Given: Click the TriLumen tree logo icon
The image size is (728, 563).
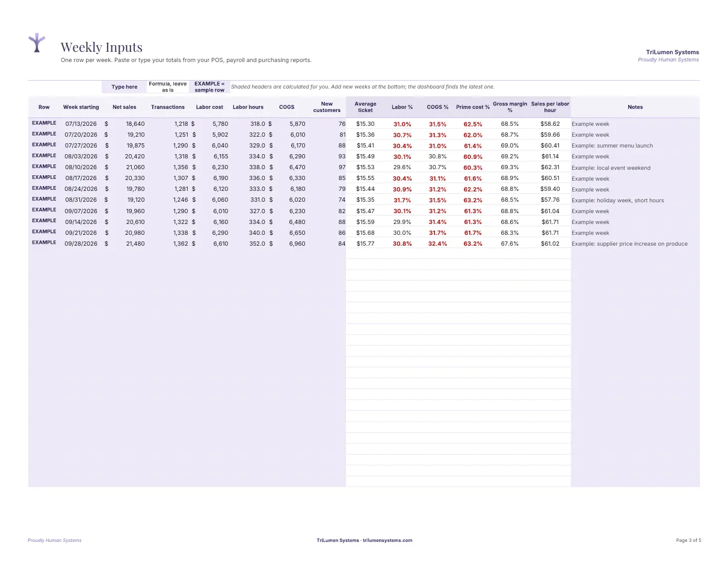Looking at the screenshot, I should pyautogui.click(x=37, y=42).
